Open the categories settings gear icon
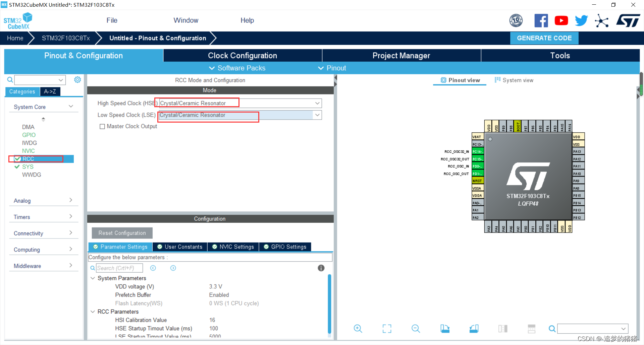Viewport: 644px width, 345px height. tap(77, 80)
